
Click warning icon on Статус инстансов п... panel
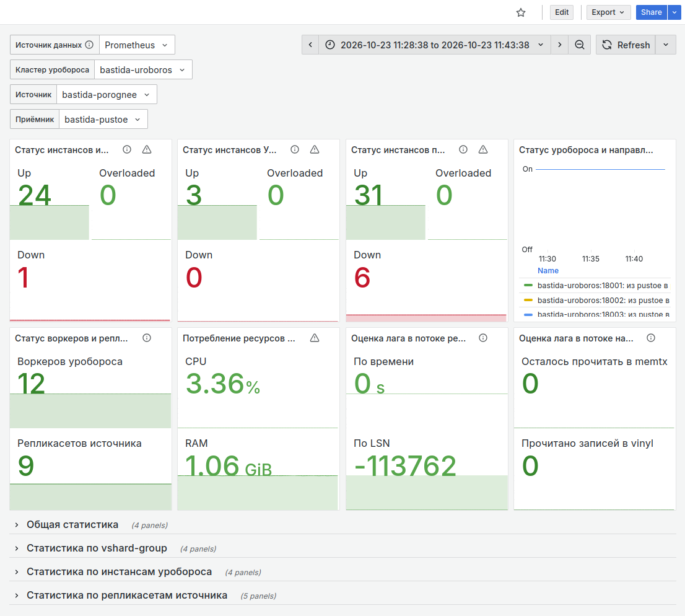482,149
